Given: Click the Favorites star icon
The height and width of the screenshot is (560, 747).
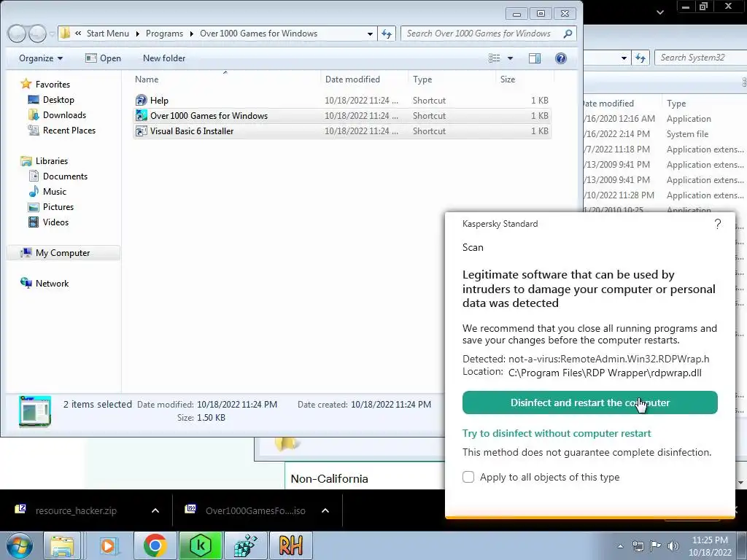Looking at the screenshot, I should tap(26, 85).
